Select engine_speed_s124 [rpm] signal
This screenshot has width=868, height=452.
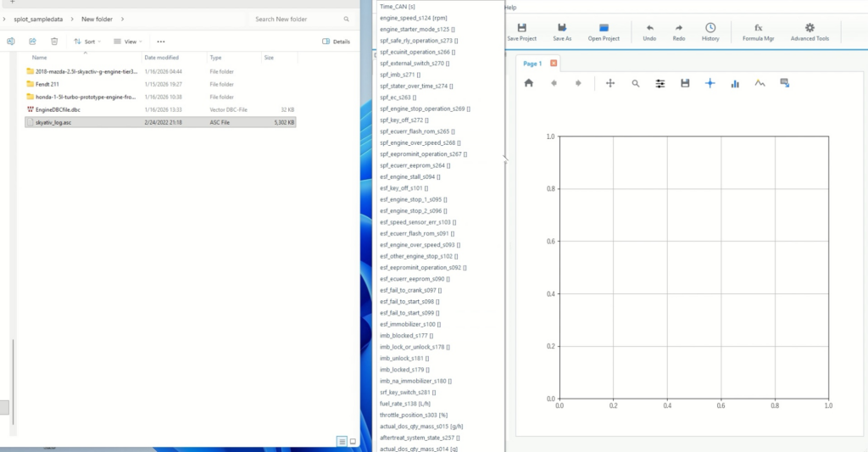pos(413,18)
